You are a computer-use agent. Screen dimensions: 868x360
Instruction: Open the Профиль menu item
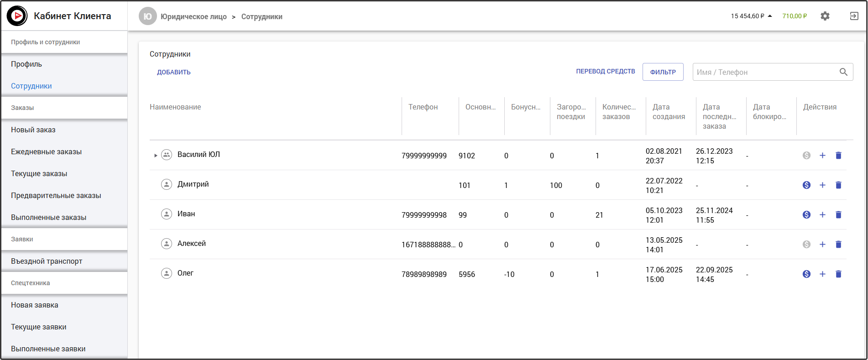click(26, 64)
